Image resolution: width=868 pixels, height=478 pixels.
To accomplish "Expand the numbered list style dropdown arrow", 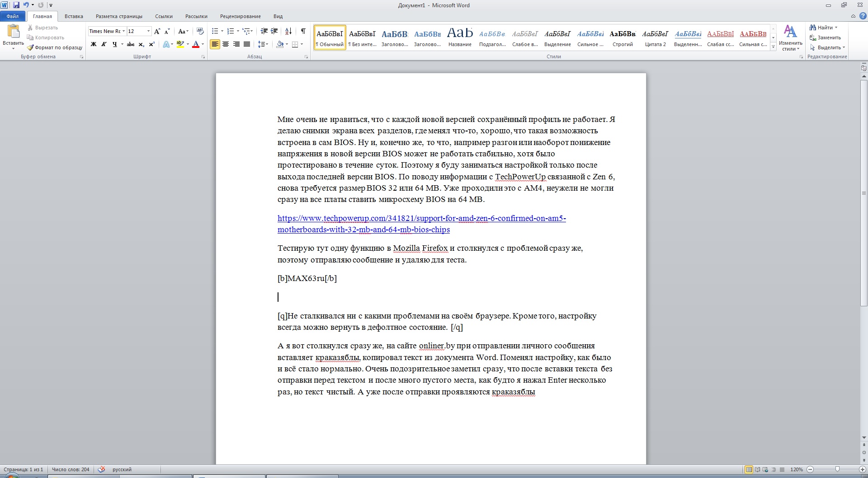I will point(238,31).
